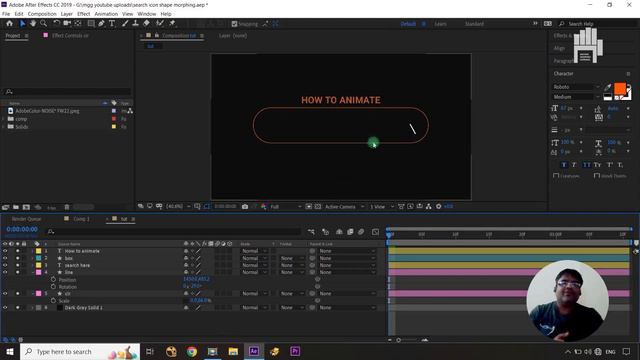
Task: Hide the 'Dark Gray Solid 1' layer
Action: pos(5,308)
